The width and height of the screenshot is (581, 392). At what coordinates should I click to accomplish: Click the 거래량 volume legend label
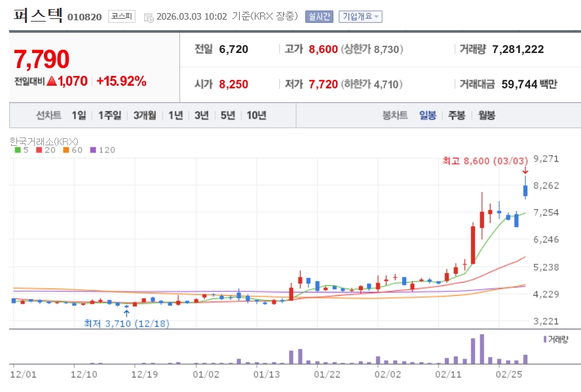[556, 340]
